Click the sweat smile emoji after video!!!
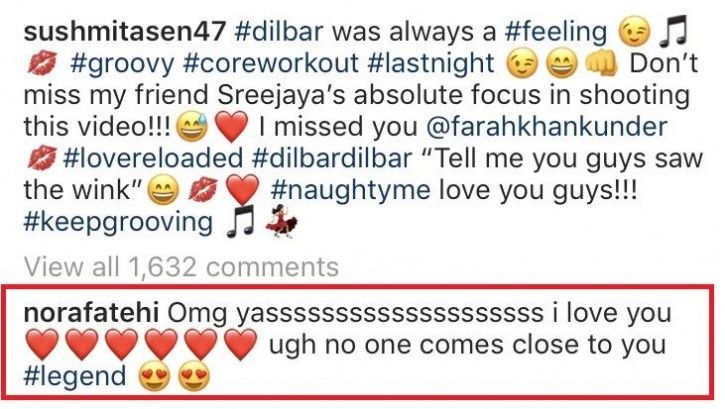This screenshot has width=725, height=409. click(193, 128)
